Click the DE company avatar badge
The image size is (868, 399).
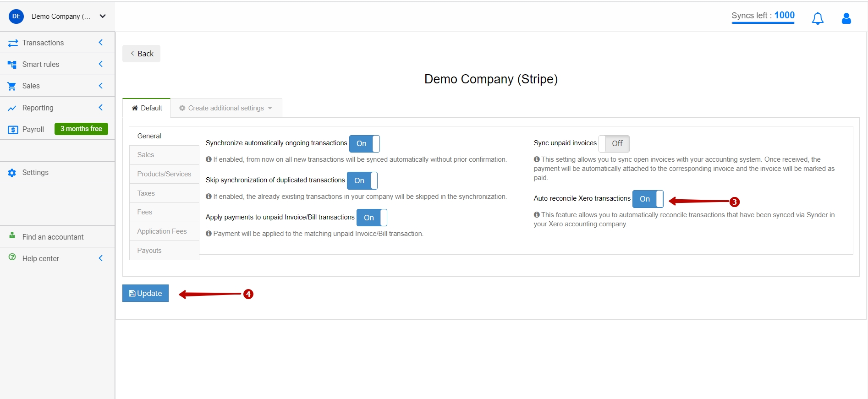pyautogui.click(x=16, y=16)
